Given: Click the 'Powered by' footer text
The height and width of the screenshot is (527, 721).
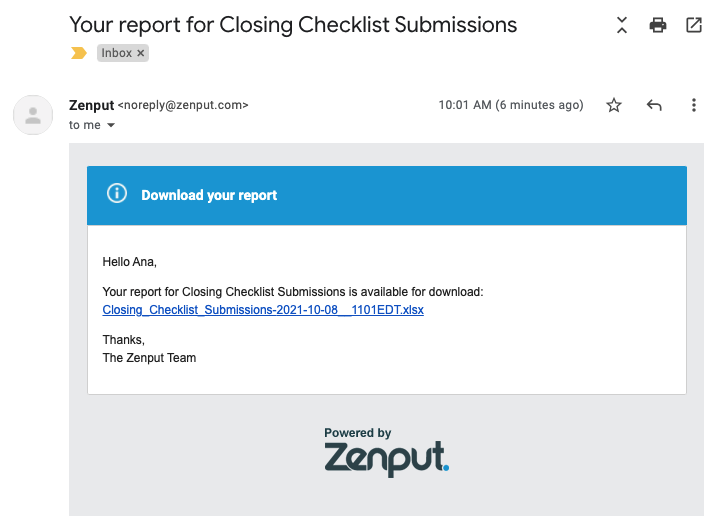Looking at the screenshot, I should [x=358, y=433].
